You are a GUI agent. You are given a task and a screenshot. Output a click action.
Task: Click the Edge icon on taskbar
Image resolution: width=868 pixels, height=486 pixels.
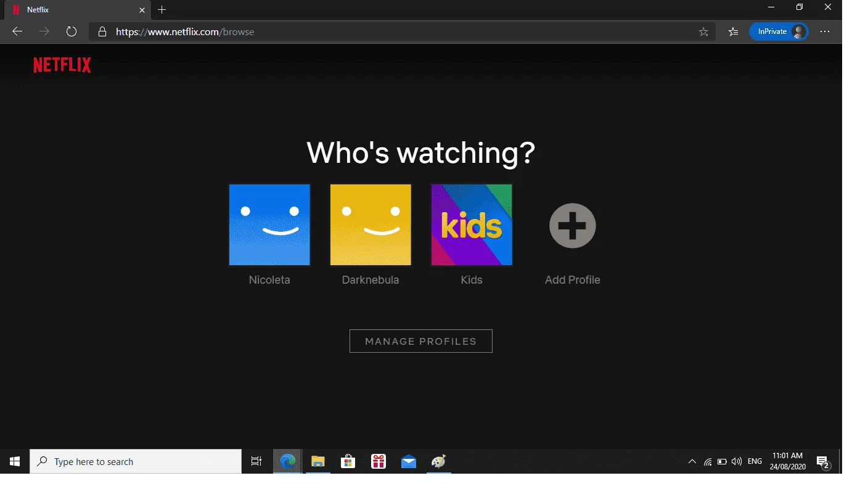click(x=288, y=461)
